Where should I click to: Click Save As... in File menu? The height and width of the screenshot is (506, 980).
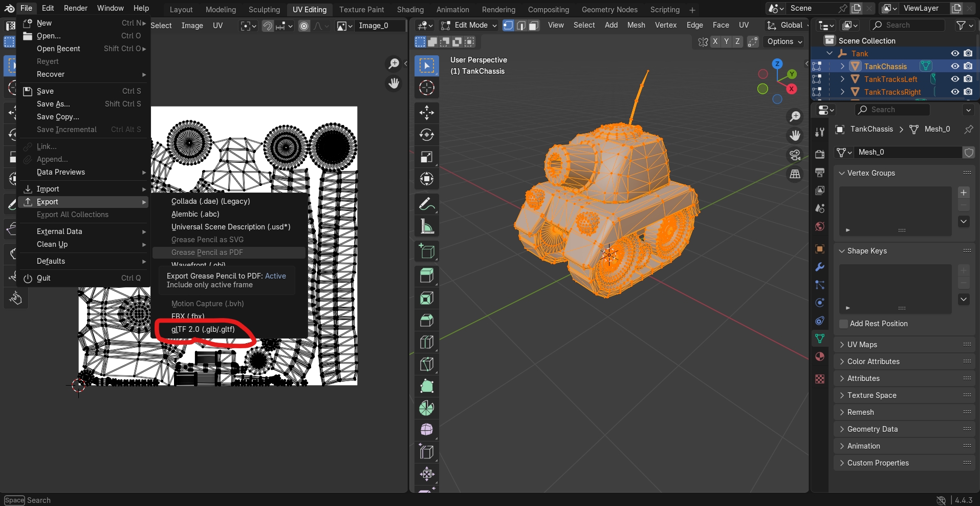tap(53, 104)
